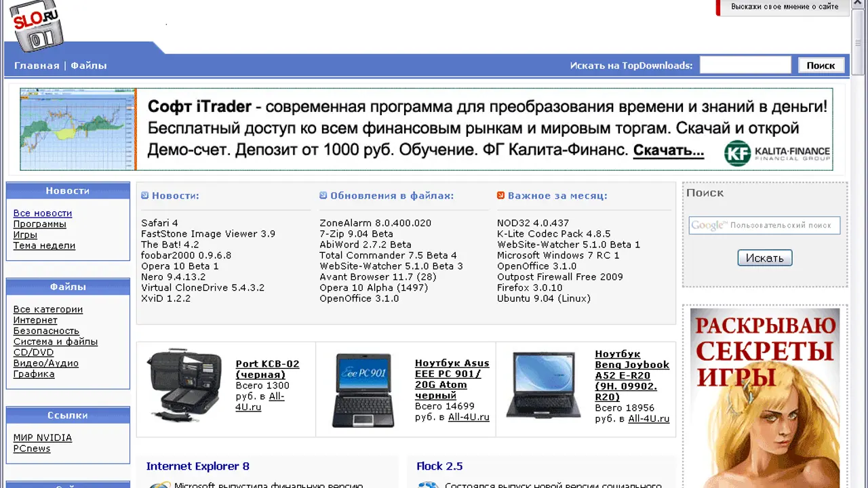Viewport: 868px width, 488px height.
Task: Open the МИР NVIDIA link
Action: 43,438
